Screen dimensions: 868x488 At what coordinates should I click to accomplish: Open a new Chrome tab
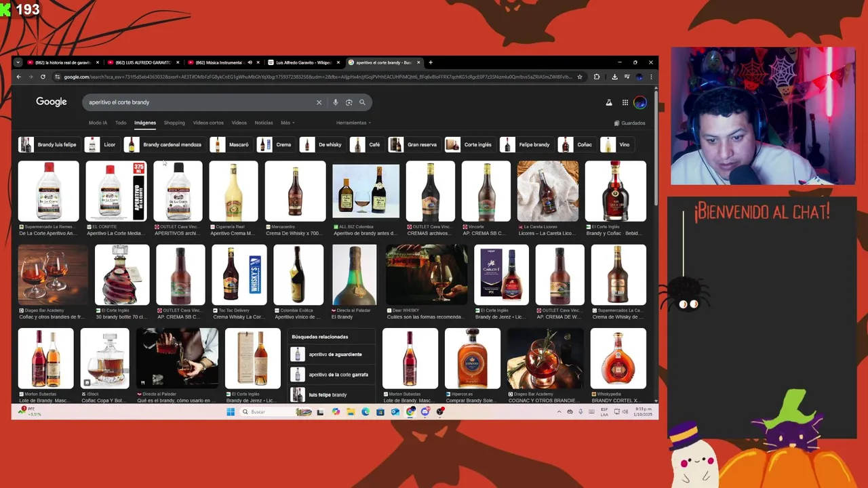point(431,62)
